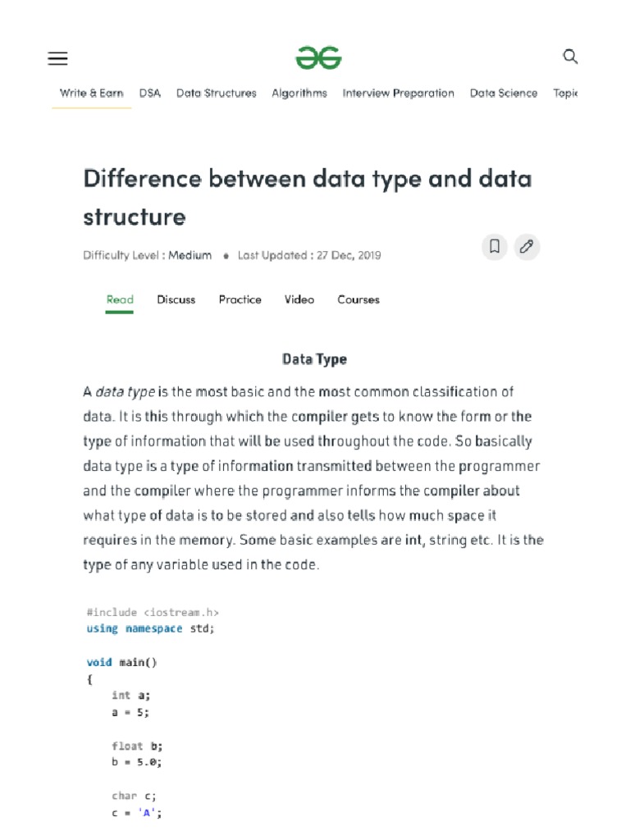630x840 pixels.
Task: Navigate to Data Science section
Action: [x=504, y=94]
